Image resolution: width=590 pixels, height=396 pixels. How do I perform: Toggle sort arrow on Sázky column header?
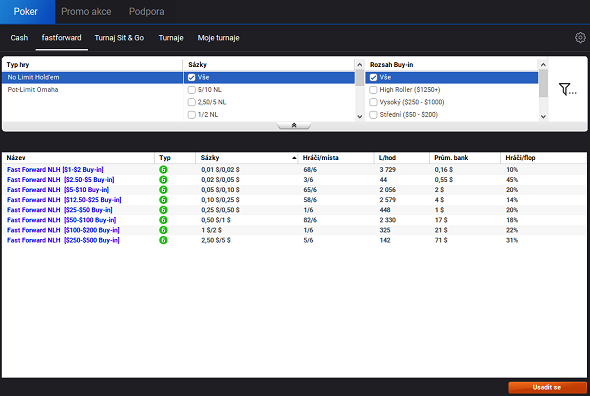point(294,158)
